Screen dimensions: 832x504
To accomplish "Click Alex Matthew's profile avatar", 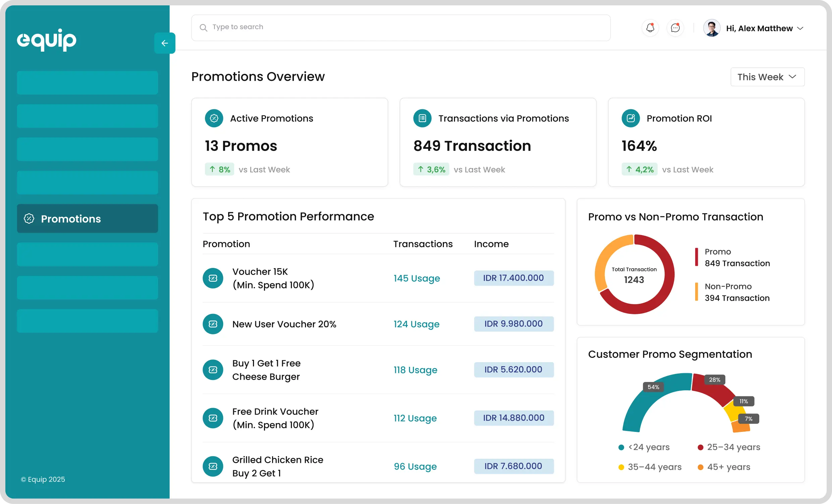I will (712, 28).
